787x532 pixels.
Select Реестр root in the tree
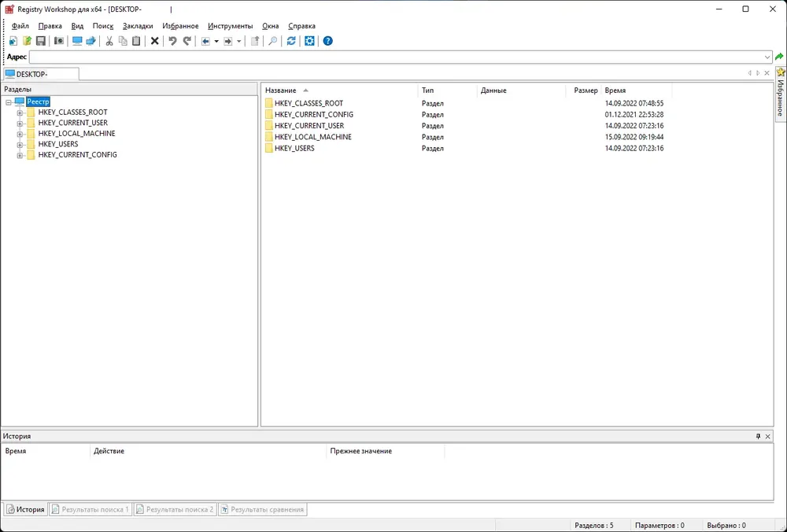coord(38,102)
